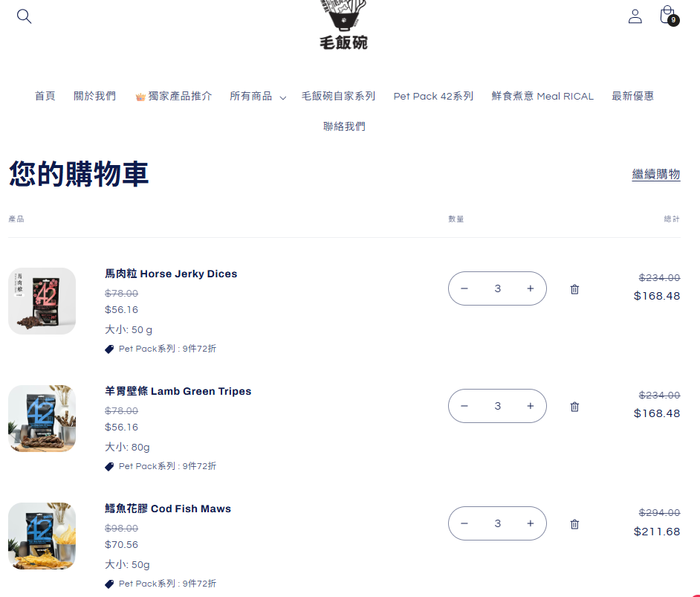
Task: Remove Lamb Green Tripes with trash icon
Action: [x=574, y=407]
